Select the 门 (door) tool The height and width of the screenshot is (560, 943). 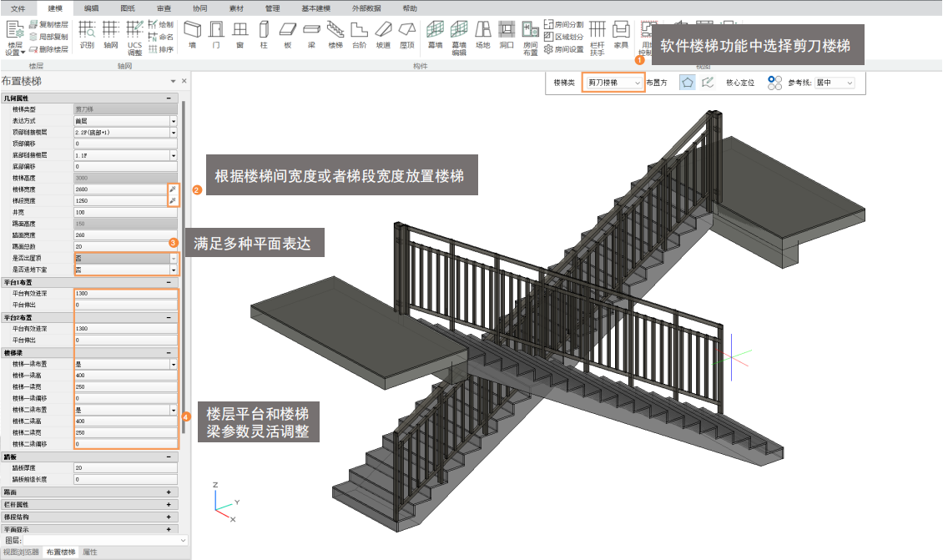[x=216, y=35]
